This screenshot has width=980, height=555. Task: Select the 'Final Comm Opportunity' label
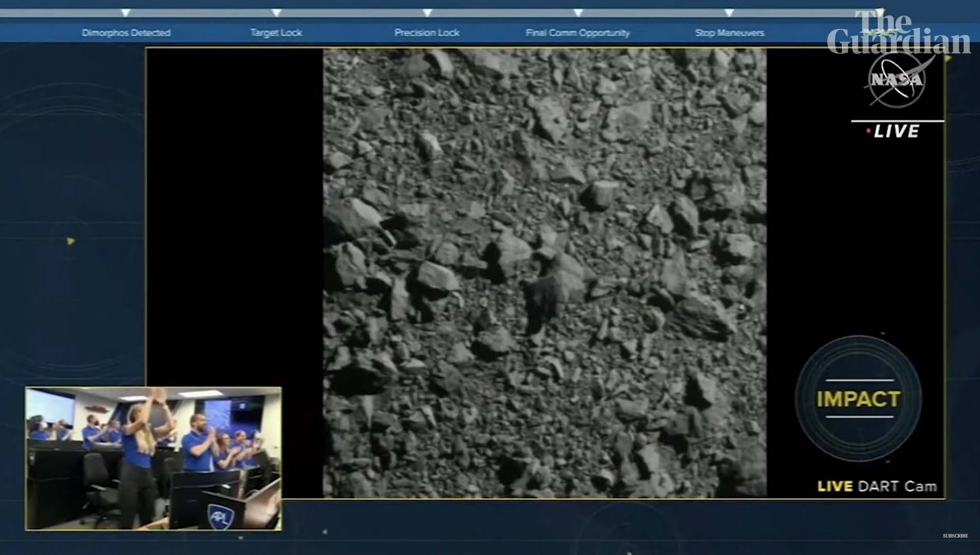coord(578,33)
